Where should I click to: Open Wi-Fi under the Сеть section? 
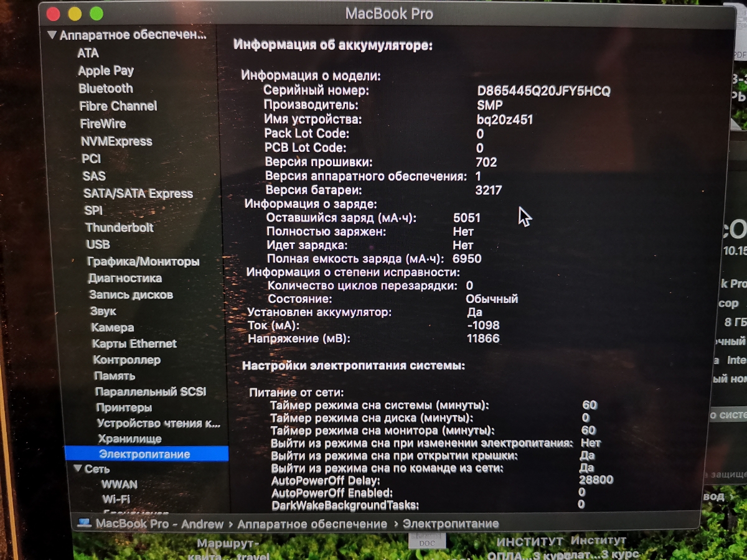tap(116, 499)
